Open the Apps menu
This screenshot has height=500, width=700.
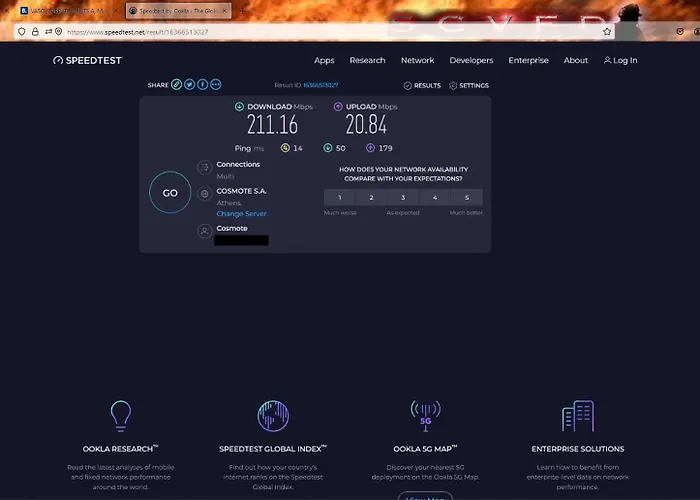[x=324, y=60]
